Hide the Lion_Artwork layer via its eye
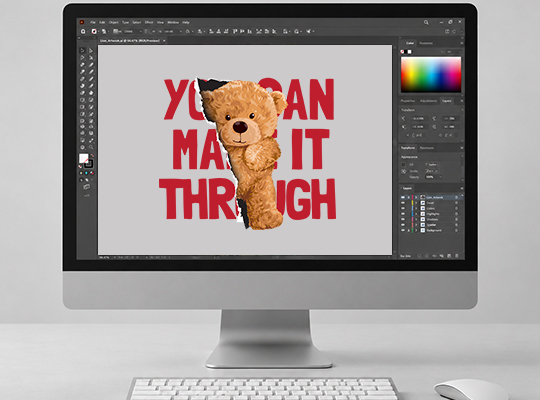The image size is (540, 400). [x=403, y=197]
